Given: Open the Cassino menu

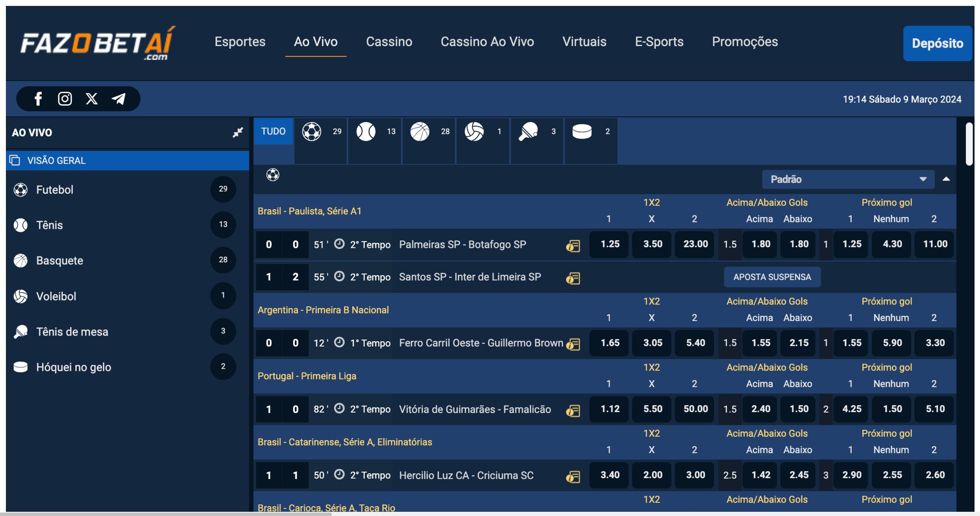Looking at the screenshot, I should click(389, 41).
